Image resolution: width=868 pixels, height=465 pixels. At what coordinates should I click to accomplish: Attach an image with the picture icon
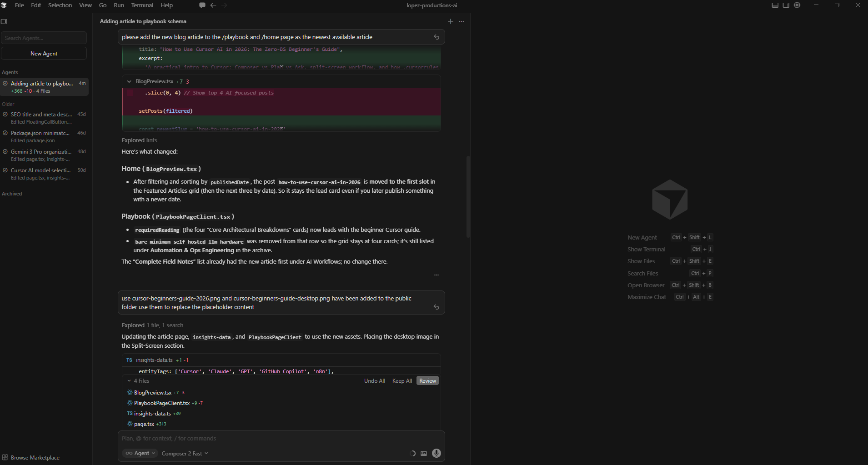[424, 454]
